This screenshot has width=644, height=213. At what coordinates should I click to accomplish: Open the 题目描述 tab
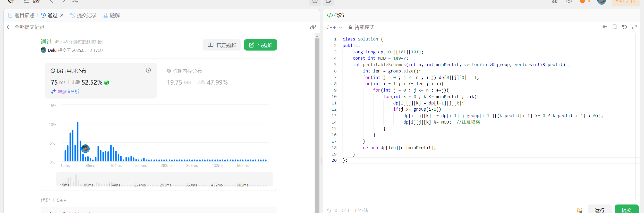(21, 15)
